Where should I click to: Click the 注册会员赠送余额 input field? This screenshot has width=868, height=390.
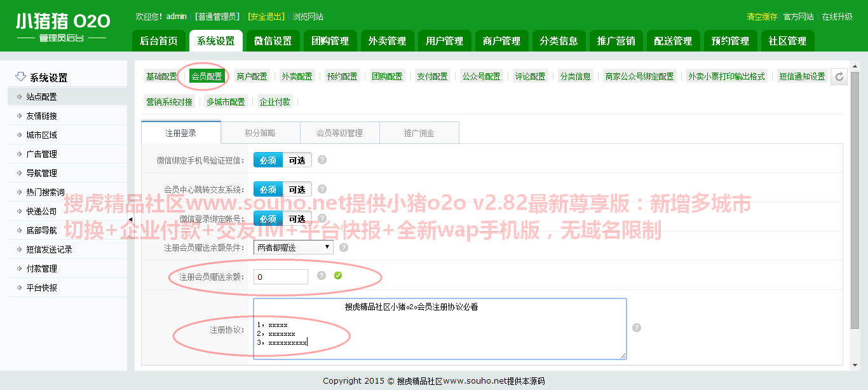point(280,277)
